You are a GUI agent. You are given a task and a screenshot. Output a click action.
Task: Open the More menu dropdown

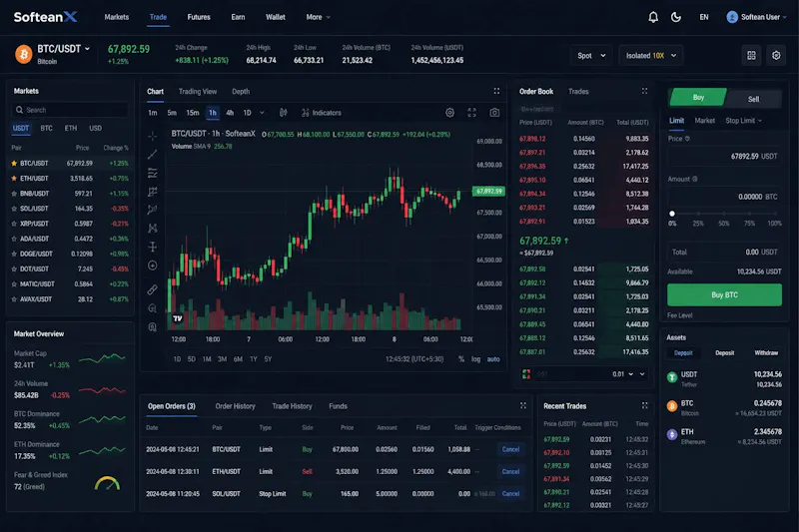318,17
